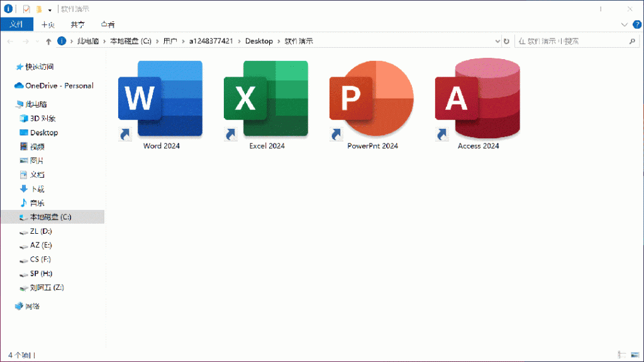Open 3D Objects folder in sidebar
This screenshot has width=644, height=362.
click(x=43, y=119)
